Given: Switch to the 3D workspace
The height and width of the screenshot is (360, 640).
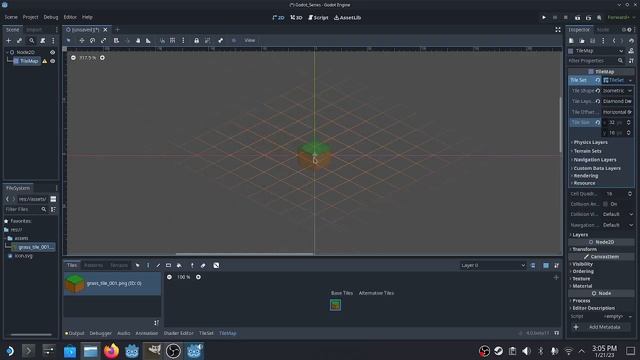Looking at the screenshot, I should [x=296, y=18].
